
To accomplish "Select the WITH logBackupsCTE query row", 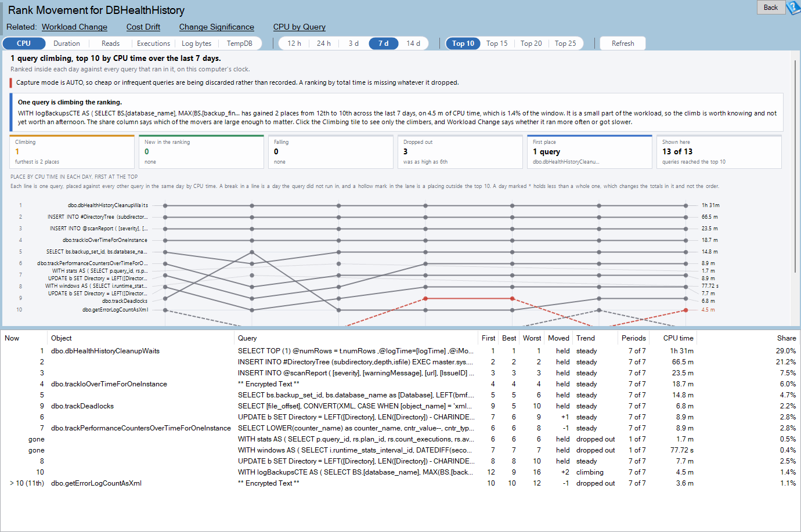I will point(400,472).
